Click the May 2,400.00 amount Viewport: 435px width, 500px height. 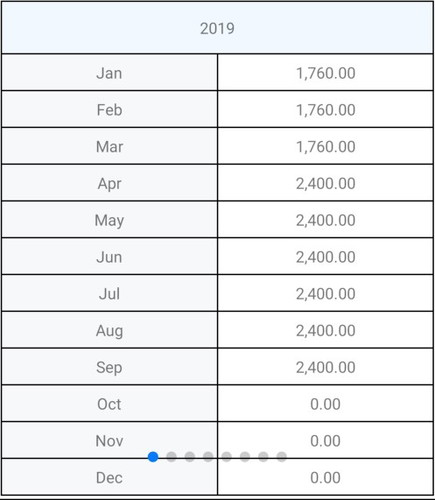pyautogui.click(x=326, y=220)
